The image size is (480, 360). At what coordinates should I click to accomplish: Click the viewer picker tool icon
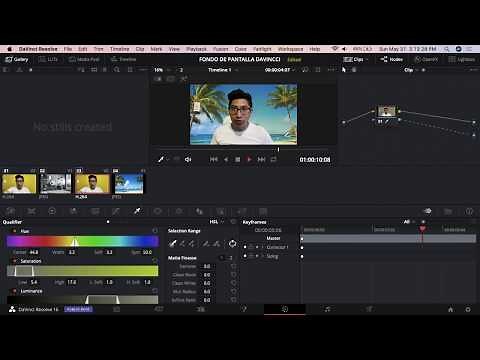click(x=161, y=159)
